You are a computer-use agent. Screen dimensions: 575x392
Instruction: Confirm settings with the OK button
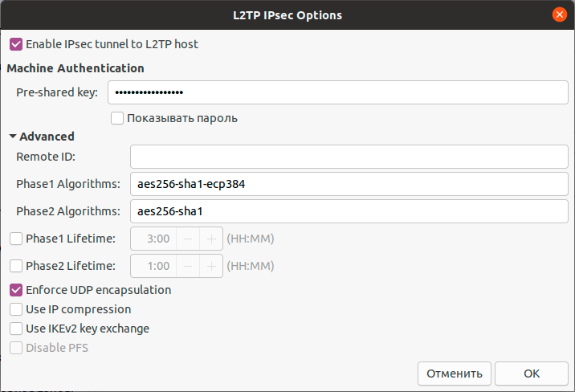(532, 374)
